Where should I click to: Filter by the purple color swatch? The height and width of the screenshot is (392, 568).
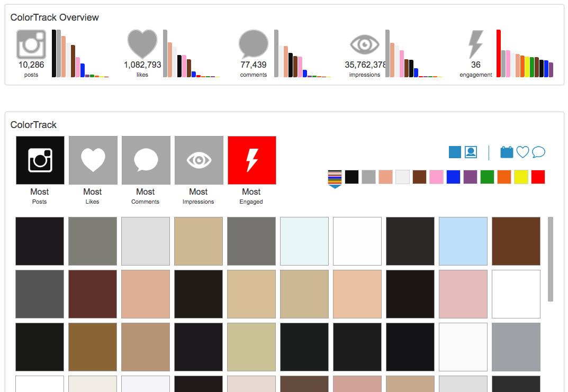click(470, 177)
